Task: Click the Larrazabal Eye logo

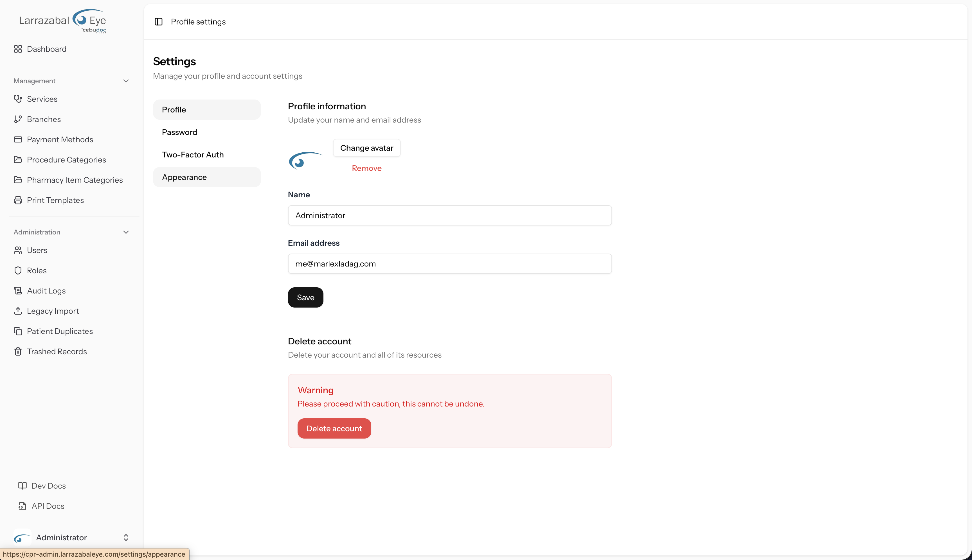Action: pos(63,21)
